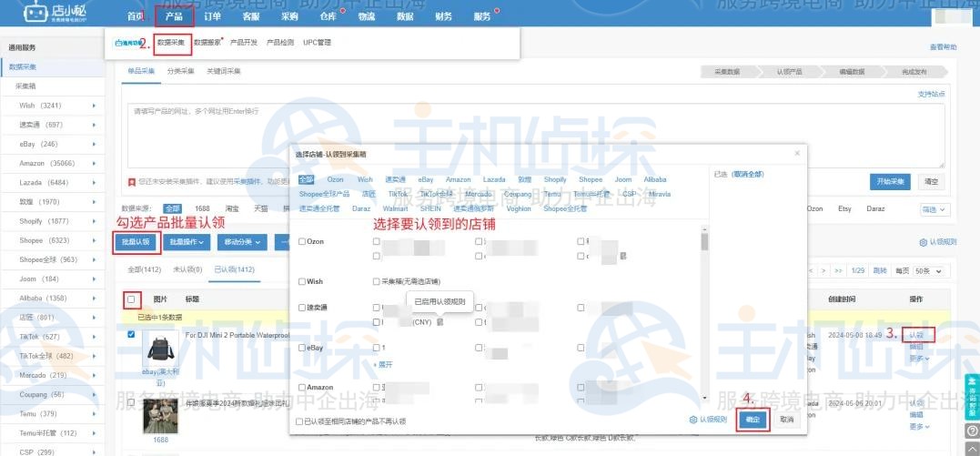This screenshot has width=980, height=456.
Task: Open the 物流 top menu
Action: (367, 16)
